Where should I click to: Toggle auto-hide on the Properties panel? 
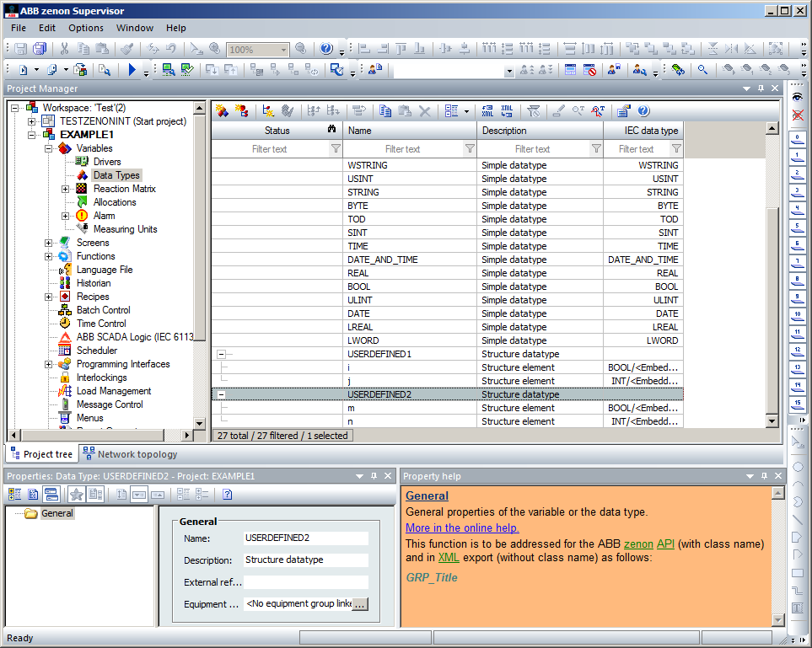(x=374, y=476)
